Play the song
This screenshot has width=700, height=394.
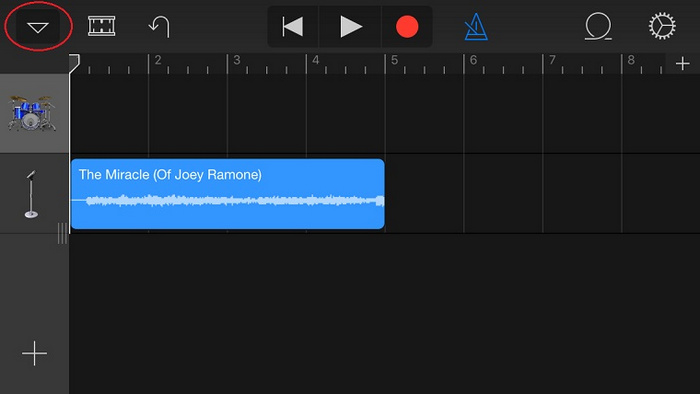pos(350,27)
